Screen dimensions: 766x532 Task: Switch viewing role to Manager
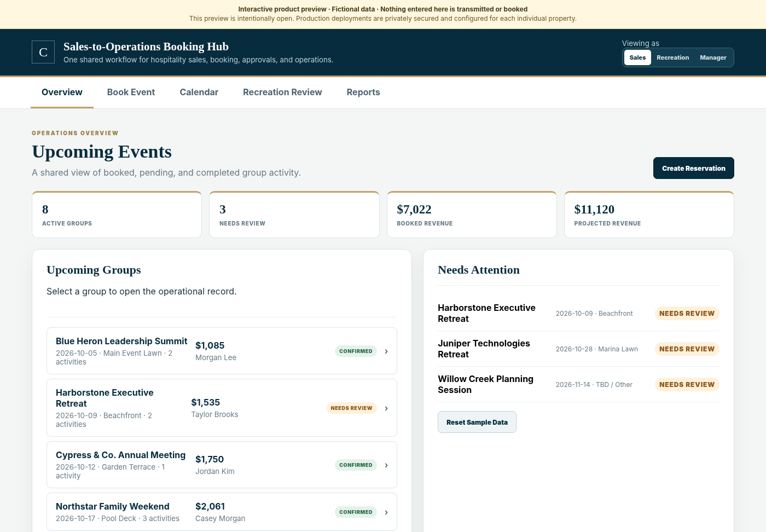pyautogui.click(x=713, y=57)
